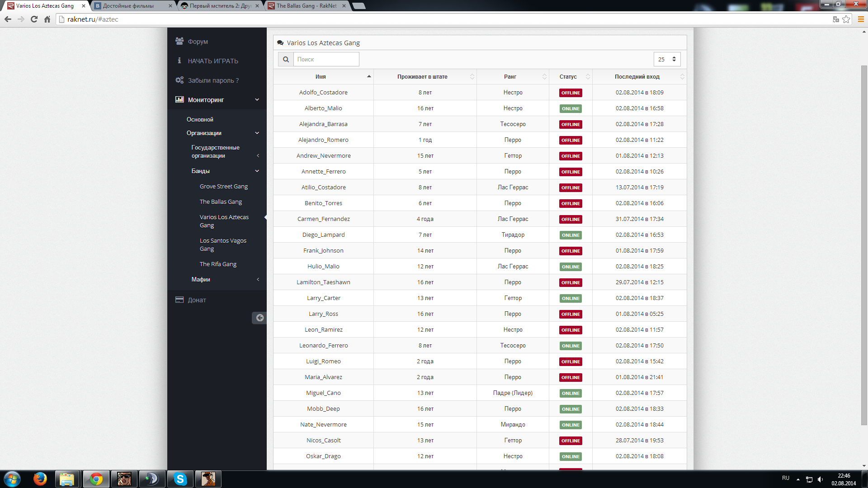Click the Поиск search field
The image size is (868, 488).
tap(326, 59)
